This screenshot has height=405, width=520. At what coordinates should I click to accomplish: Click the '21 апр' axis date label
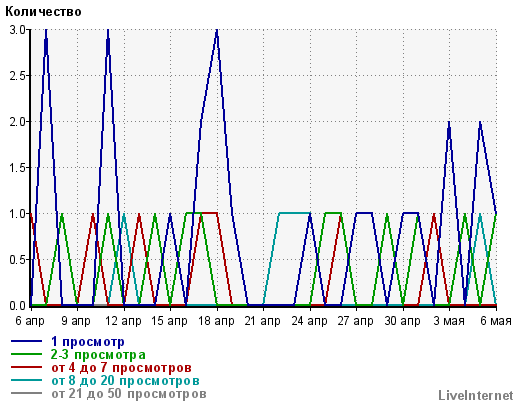pos(263,321)
